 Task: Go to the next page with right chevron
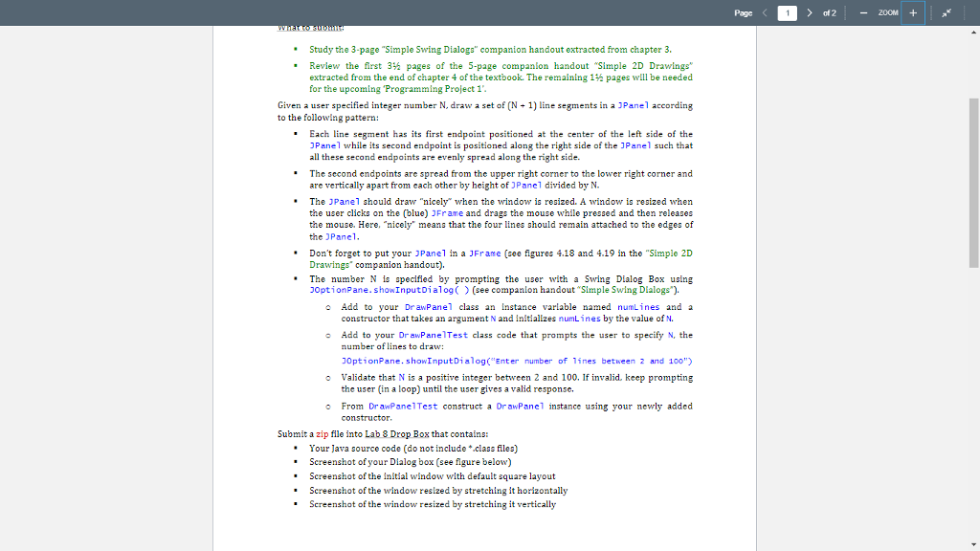tap(810, 12)
